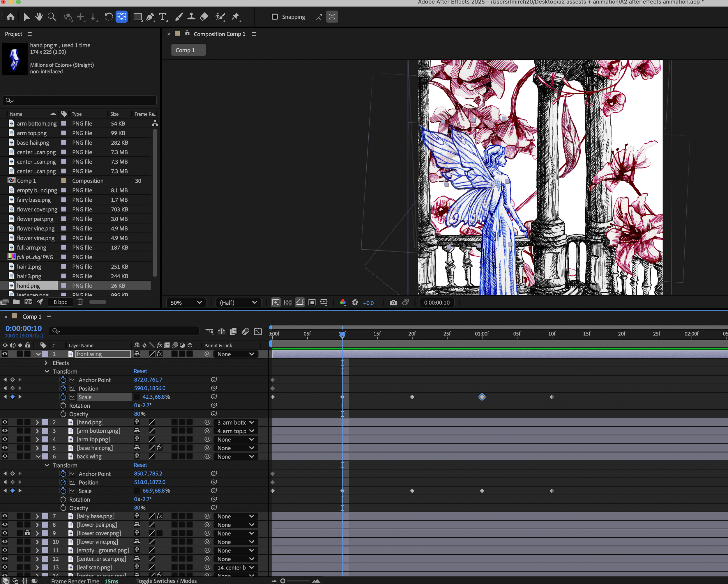728x584 pixels.
Task: Take a snapshot with camera icon
Action: pos(393,303)
